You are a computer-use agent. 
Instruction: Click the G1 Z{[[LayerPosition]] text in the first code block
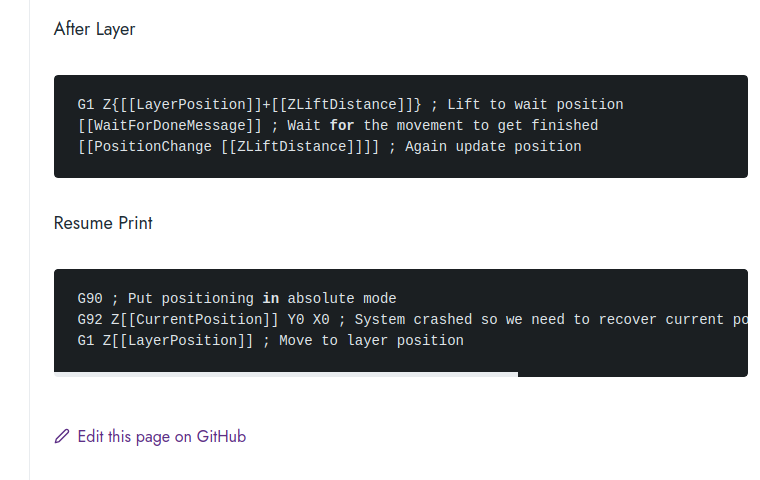point(170,104)
